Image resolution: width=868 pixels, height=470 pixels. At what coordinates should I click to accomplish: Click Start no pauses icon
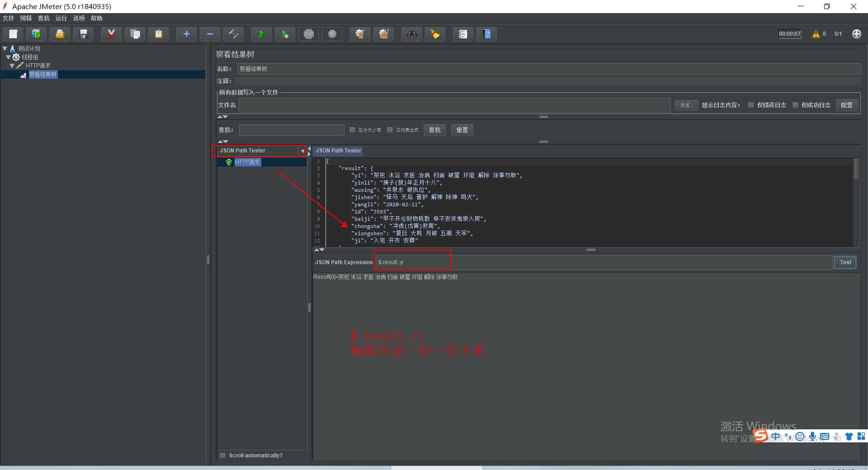pos(285,34)
